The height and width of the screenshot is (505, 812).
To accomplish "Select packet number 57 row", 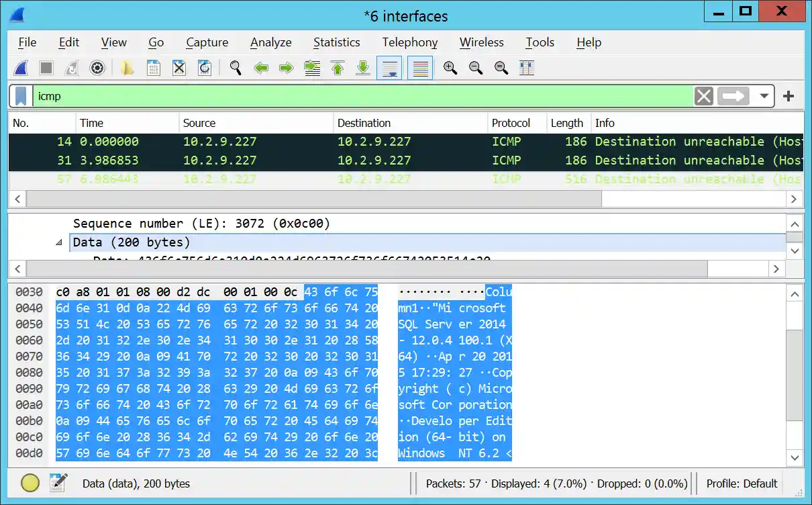I will [406, 179].
